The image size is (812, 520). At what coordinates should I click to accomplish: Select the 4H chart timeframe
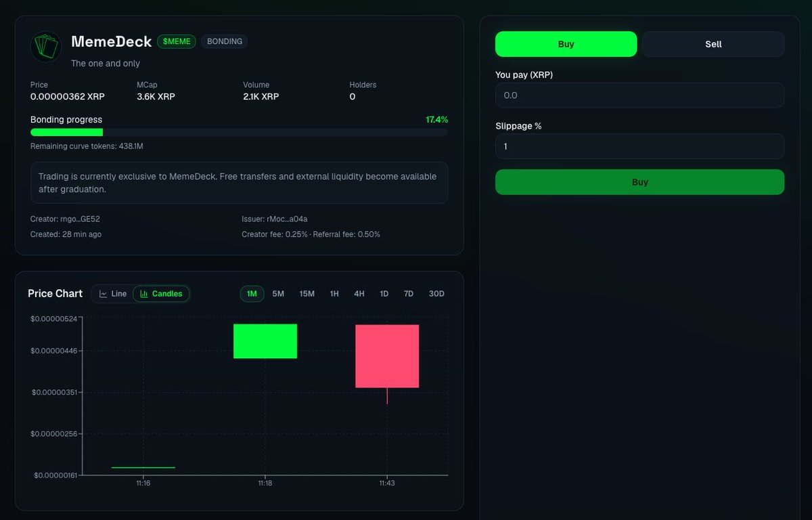click(359, 294)
